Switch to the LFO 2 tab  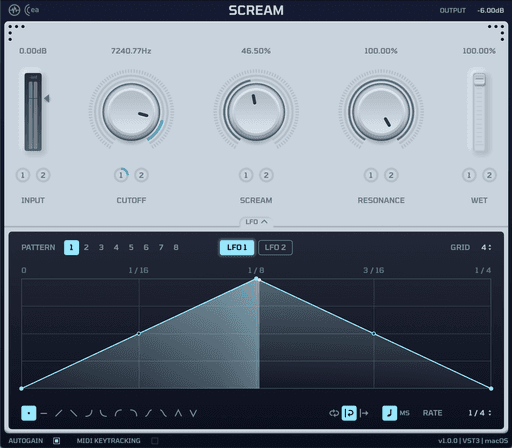[x=275, y=247]
